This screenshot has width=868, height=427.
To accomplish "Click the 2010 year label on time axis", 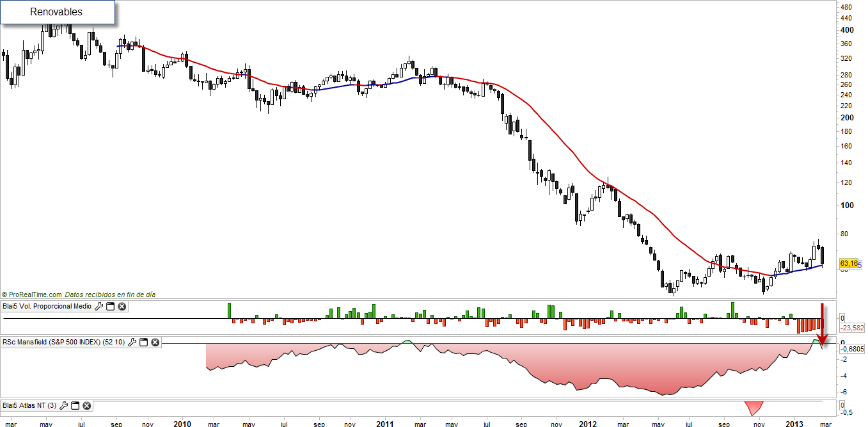I will 182,423.
